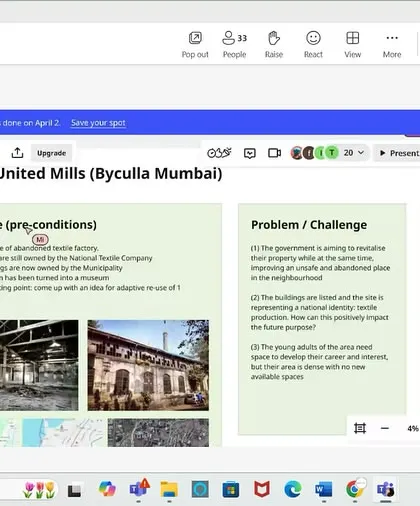Click the Miro export/share upload icon
The image size is (420, 506).
pos(17,153)
